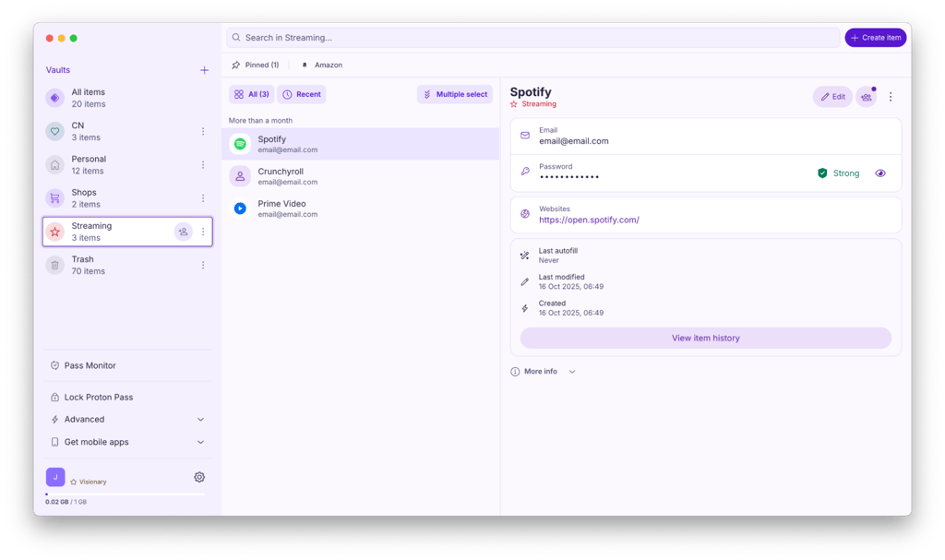The width and height of the screenshot is (945, 560).
Task: Click the 'More than a month' header
Action: click(260, 121)
